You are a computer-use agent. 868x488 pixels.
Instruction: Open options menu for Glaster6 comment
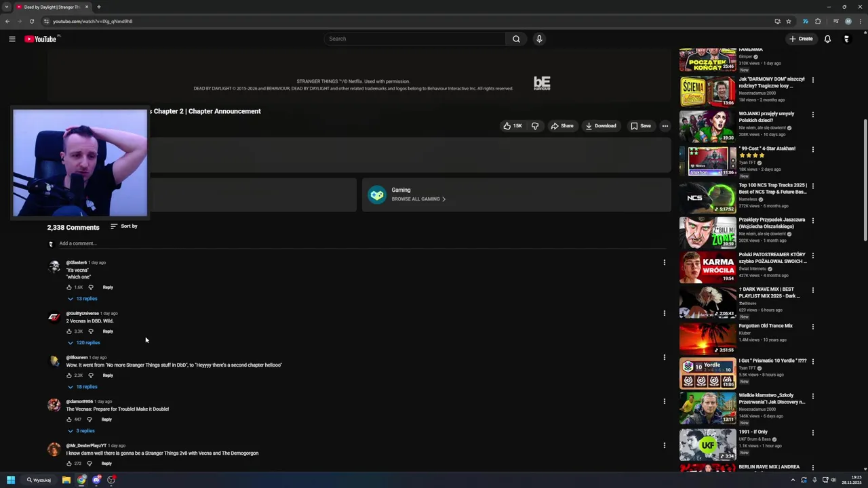coord(665,262)
